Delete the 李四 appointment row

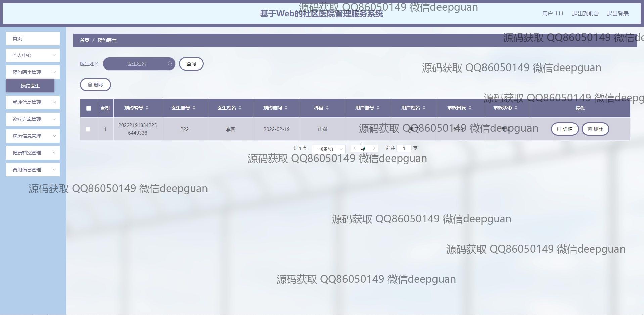(595, 129)
